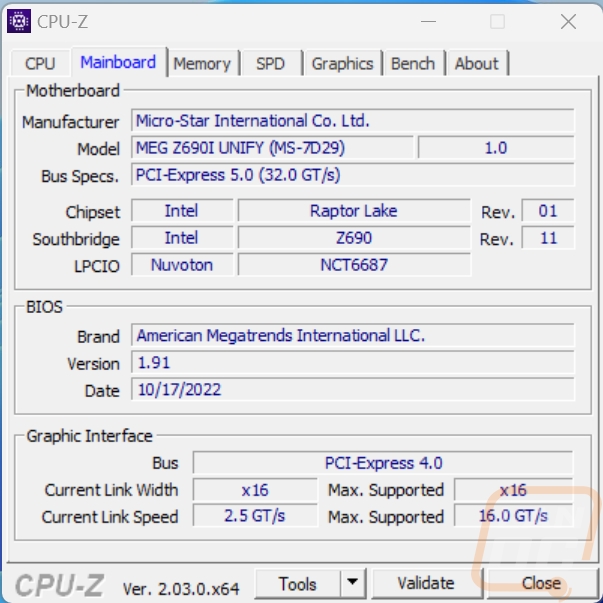Click the Max. Supported link width x16 value

513,490
